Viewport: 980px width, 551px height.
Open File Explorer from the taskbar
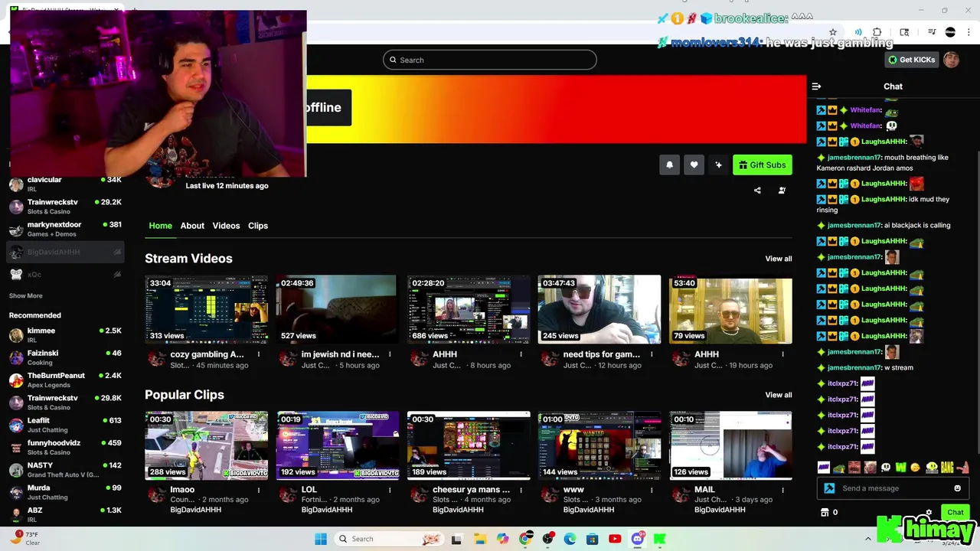(479, 539)
